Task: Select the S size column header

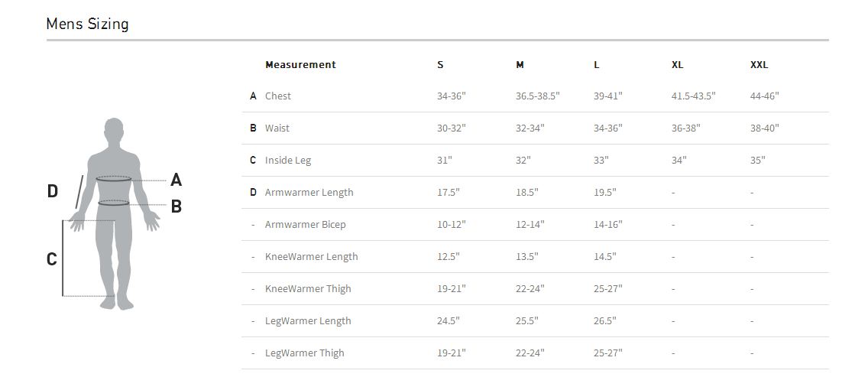Action: [440, 65]
